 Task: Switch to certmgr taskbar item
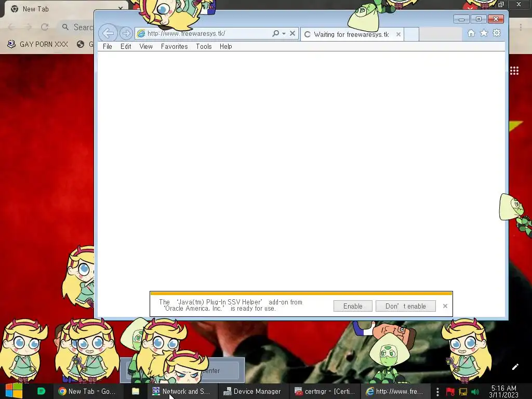coord(325,391)
